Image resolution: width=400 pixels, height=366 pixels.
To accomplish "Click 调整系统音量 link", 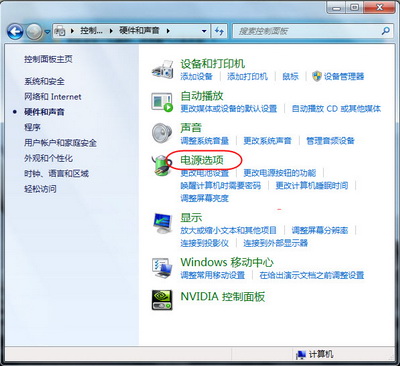I will [x=205, y=140].
